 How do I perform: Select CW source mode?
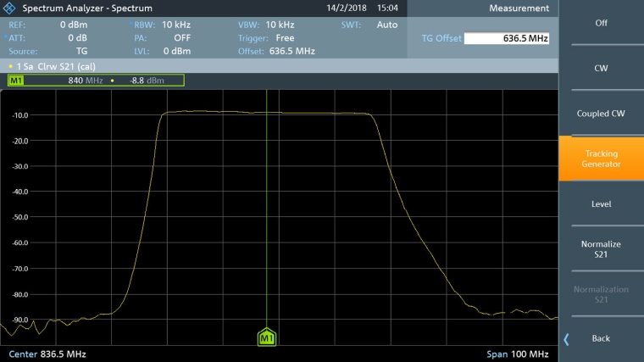(x=601, y=68)
